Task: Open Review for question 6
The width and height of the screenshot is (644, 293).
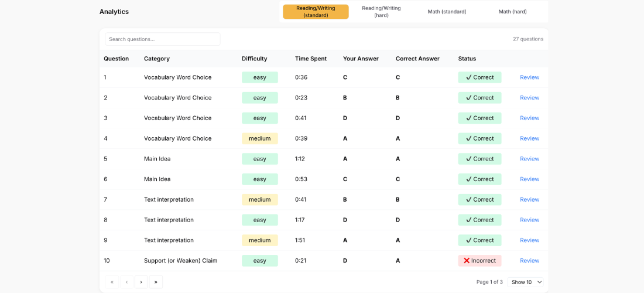Action: [529, 179]
